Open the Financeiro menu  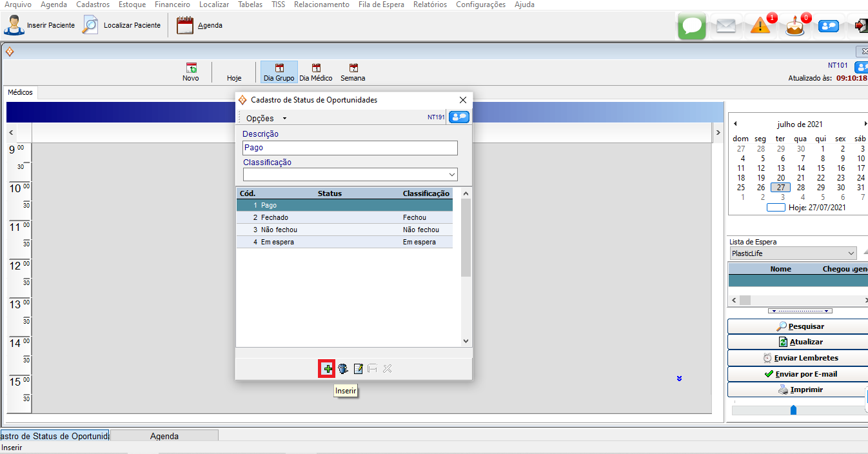(172, 5)
